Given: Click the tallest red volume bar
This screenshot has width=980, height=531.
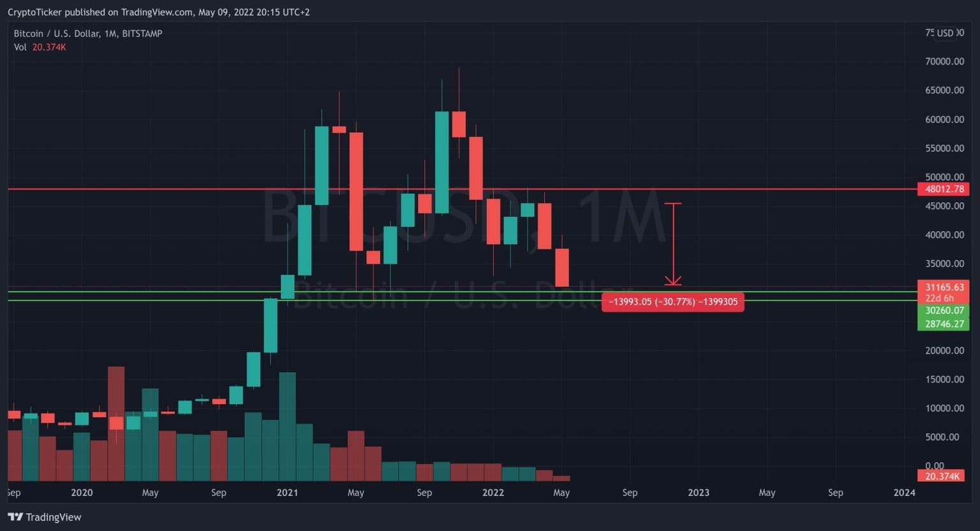Looking at the screenshot, I should click(116, 424).
